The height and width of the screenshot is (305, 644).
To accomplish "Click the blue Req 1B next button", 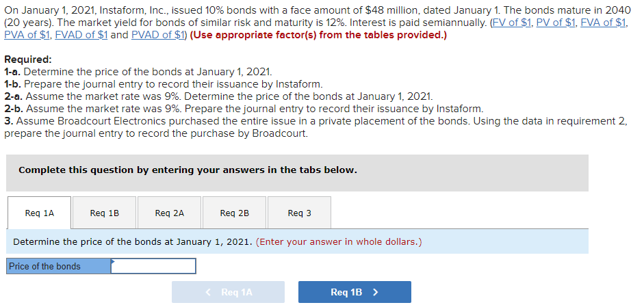I will pos(355,292).
